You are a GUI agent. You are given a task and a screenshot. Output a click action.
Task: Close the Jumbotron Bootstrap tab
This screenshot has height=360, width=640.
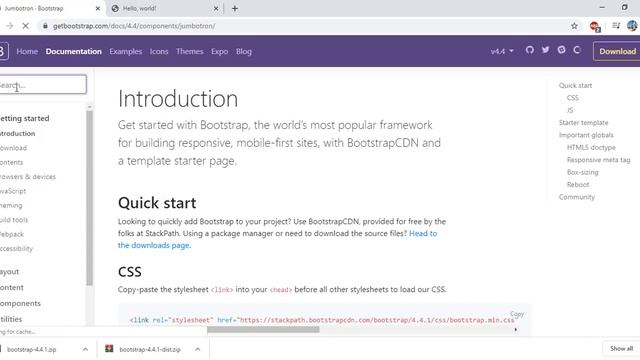pos(98,9)
